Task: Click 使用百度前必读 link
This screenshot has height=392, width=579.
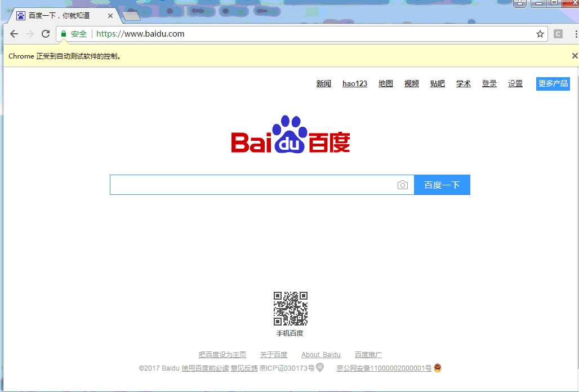Action: pos(206,368)
